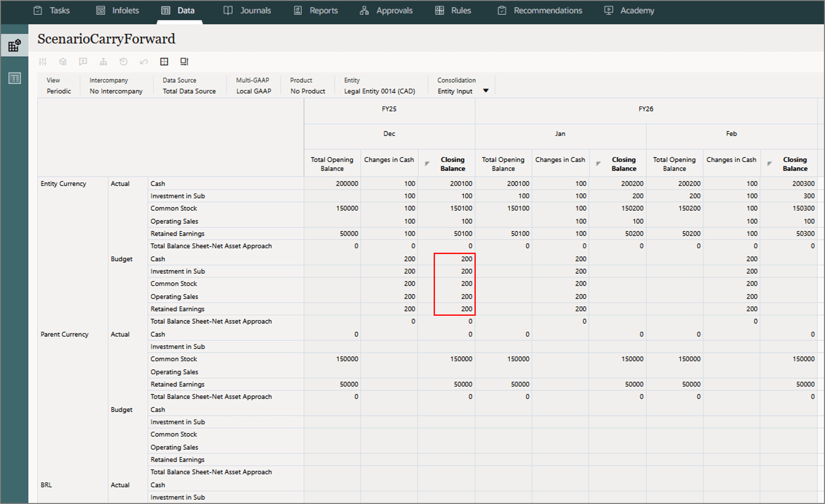Click the Entity Legal Entity 0014 selector

(x=379, y=91)
